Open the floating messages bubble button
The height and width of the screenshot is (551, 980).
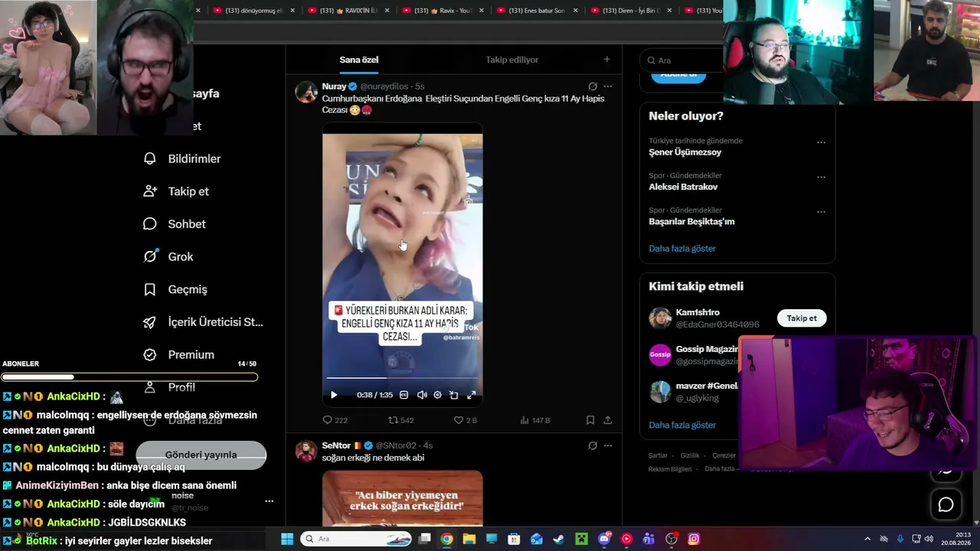(x=946, y=504)
